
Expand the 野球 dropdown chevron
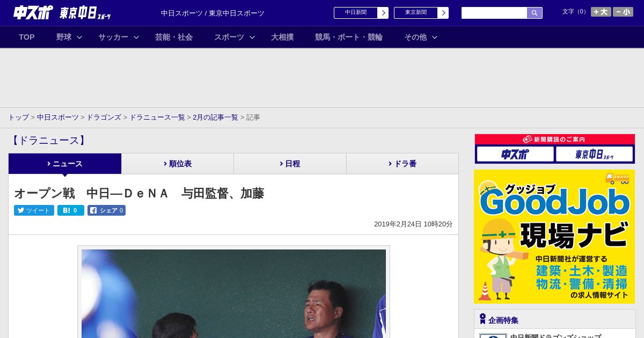79,37
